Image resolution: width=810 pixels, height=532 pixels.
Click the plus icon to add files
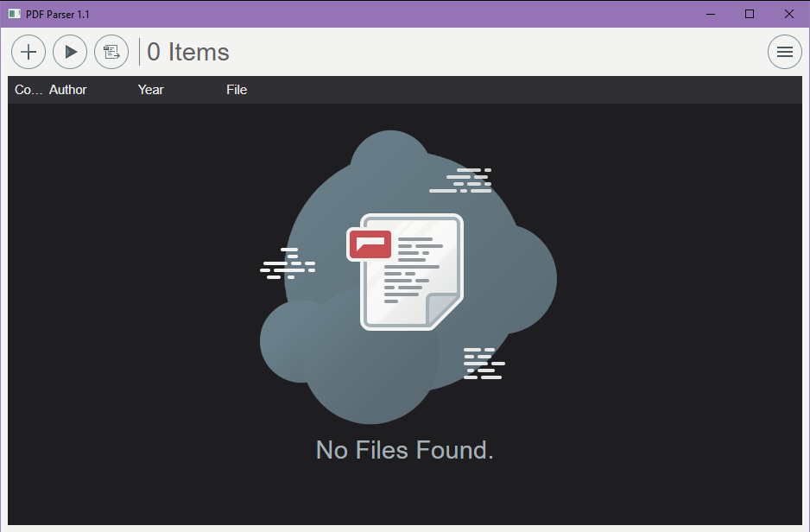tap(28, 52)
